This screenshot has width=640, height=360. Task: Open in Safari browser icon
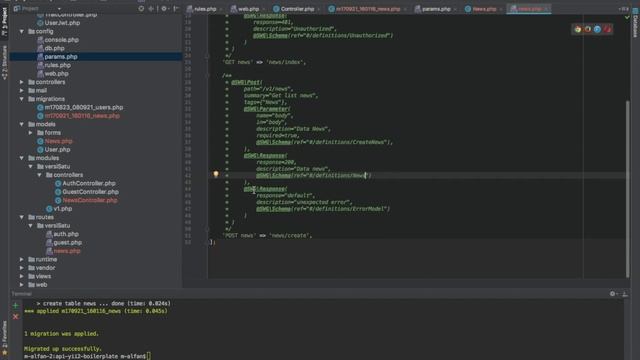tap(598, 29)
